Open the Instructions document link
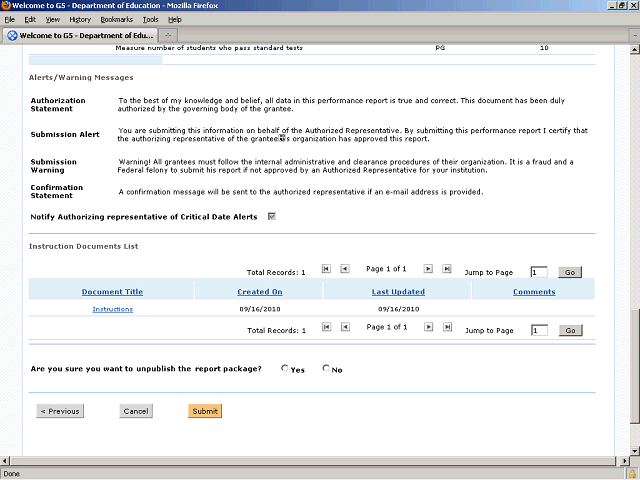Image resolution: width=640 pixels, height=480 pixels. coord(113,309)
